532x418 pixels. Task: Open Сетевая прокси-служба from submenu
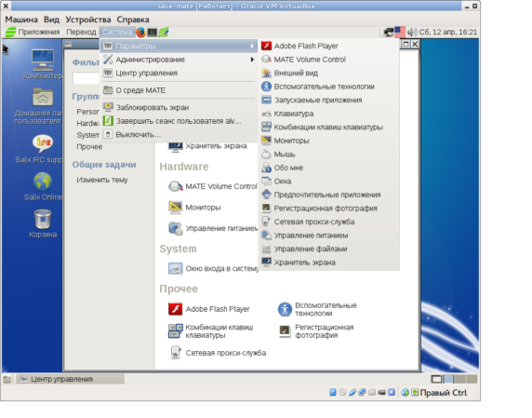coord(329,222)
